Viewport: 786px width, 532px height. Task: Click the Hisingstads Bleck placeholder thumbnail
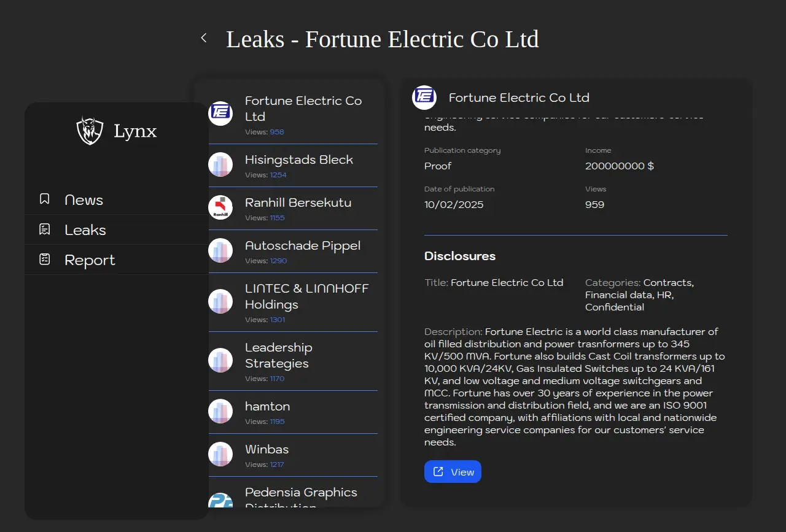click(220, 165)
